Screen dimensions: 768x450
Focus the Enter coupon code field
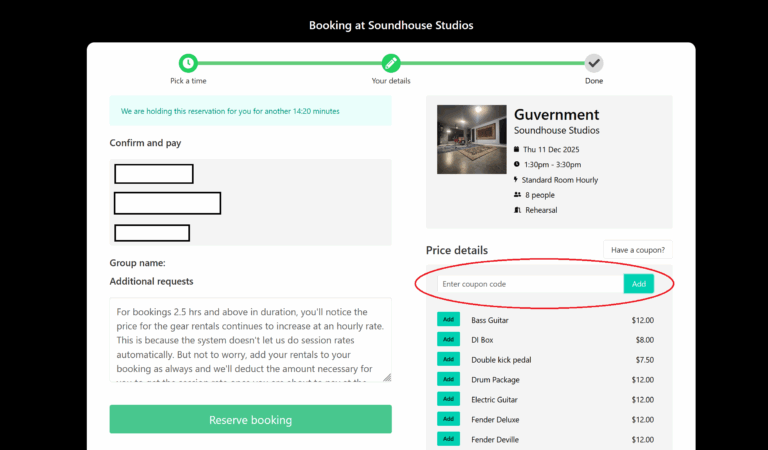point(530,284)
